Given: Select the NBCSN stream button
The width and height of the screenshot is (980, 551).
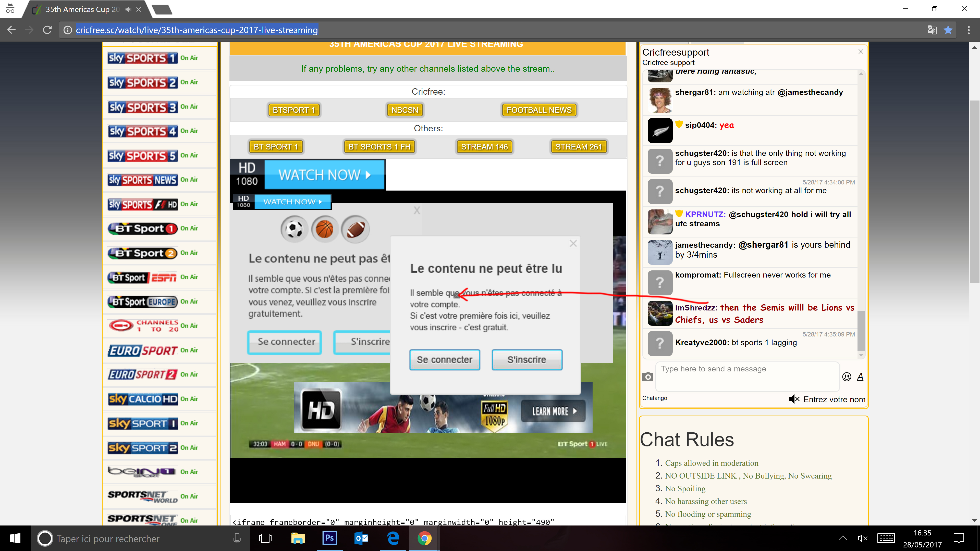Looking at the screenshot, I should coord(405,110).
